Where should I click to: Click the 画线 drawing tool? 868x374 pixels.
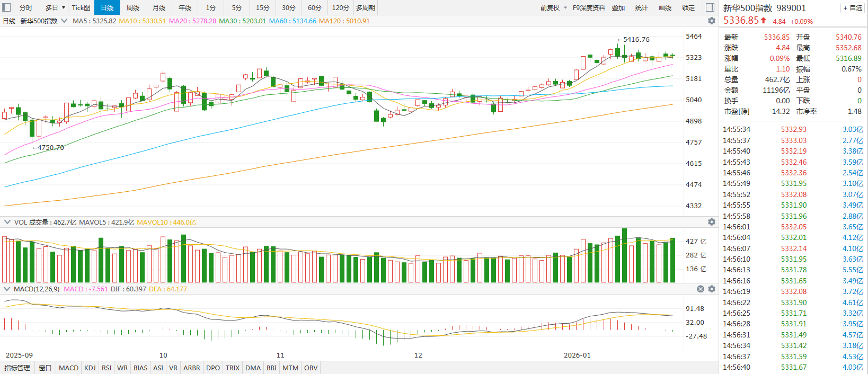point(665,7)
